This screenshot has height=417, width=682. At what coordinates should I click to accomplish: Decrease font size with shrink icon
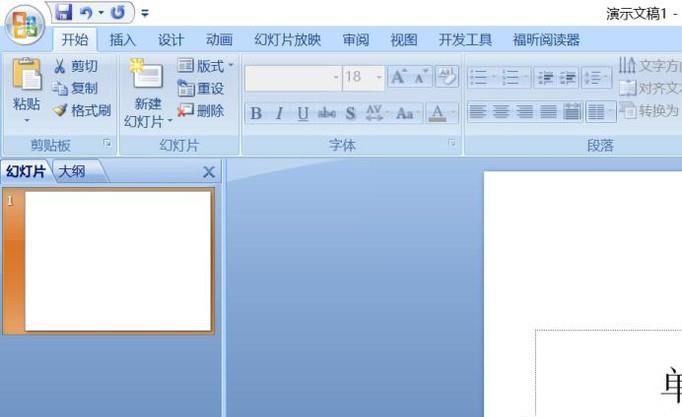tap(421, 77)
